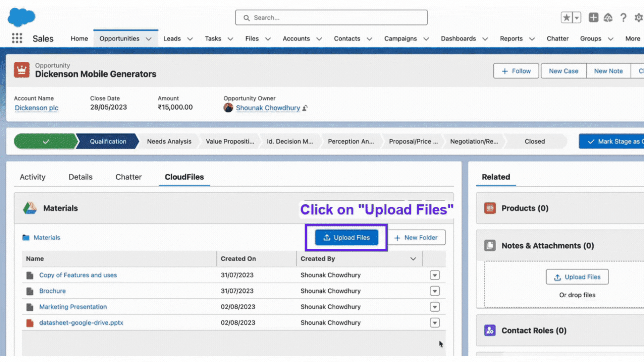
Task: Open the Dickenson plc account link
Action: tap(36, 107)
